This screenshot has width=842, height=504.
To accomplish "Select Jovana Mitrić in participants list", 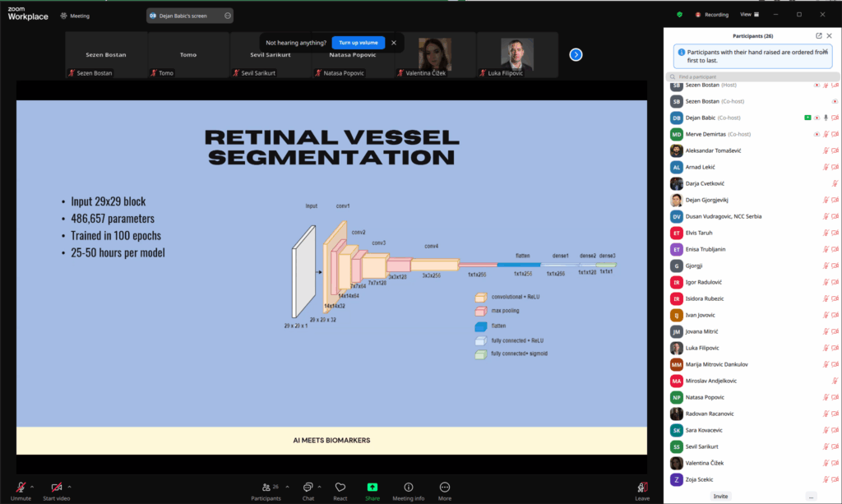I will (753, 331).
